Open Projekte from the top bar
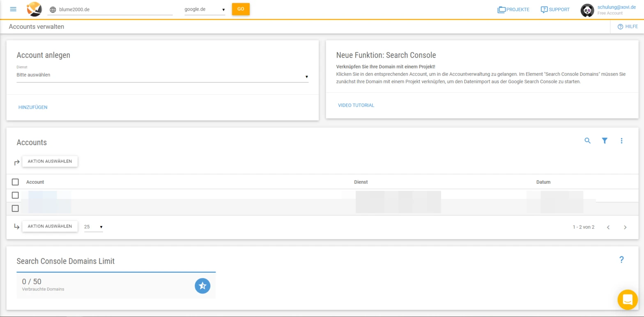Screen dimensions: 644x317 point(513,9)
